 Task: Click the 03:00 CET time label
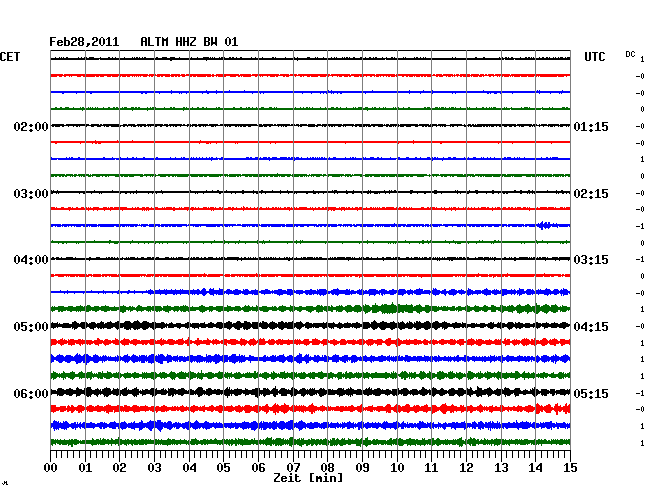point(31,194)
